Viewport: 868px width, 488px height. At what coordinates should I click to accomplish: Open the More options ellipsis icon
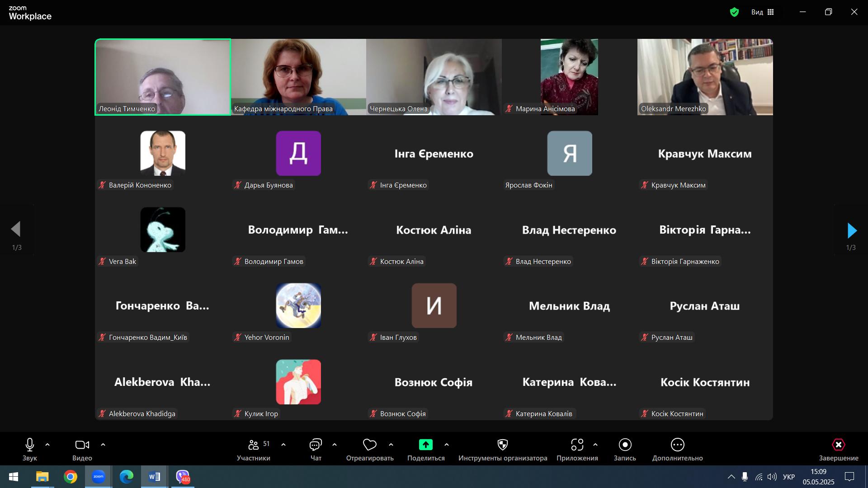(677, 445)
